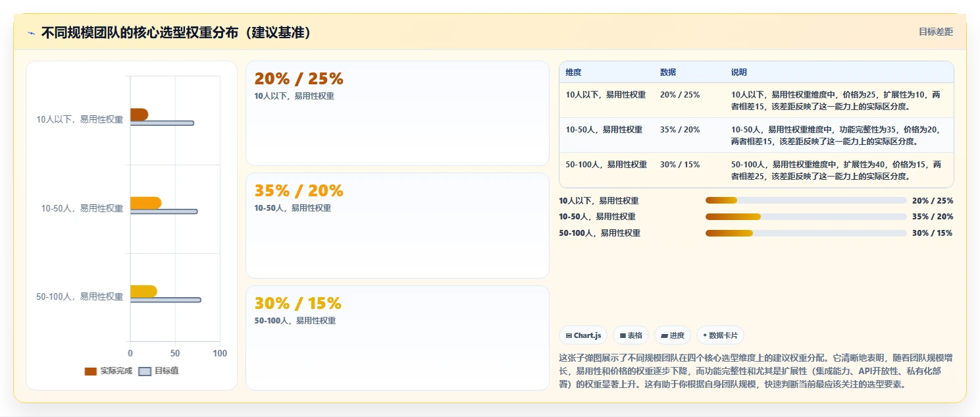The image size is (980, 417).
Task: Click table value 20% / 25%
Action: 680,94
